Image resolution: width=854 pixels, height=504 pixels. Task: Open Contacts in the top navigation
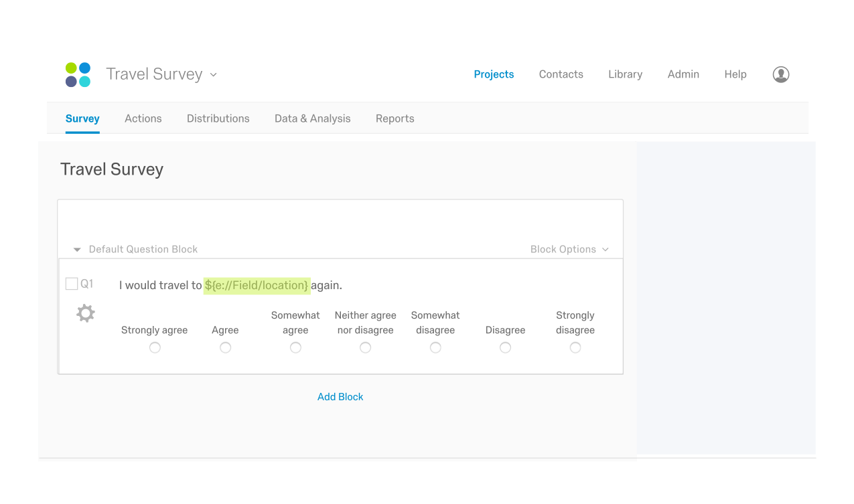[x=561, y=74]
